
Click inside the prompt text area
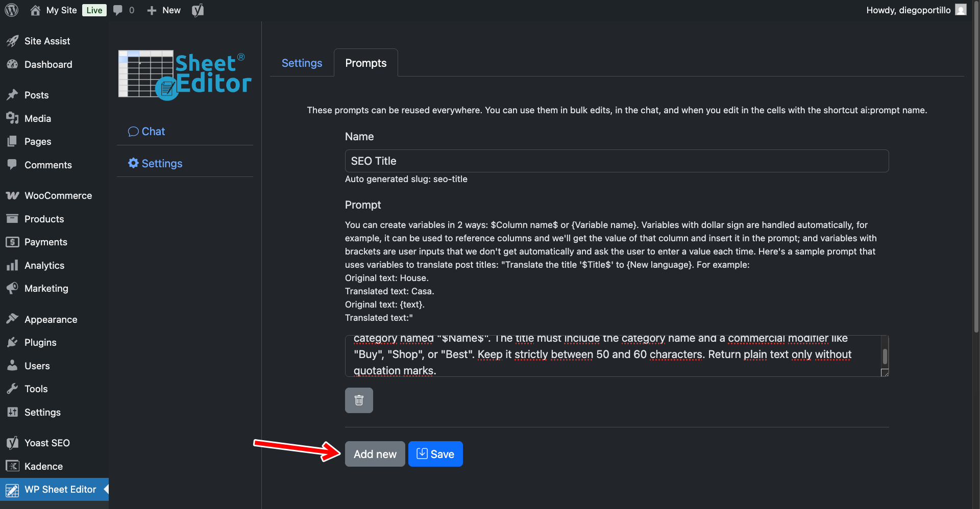click(x=602, y=355)
